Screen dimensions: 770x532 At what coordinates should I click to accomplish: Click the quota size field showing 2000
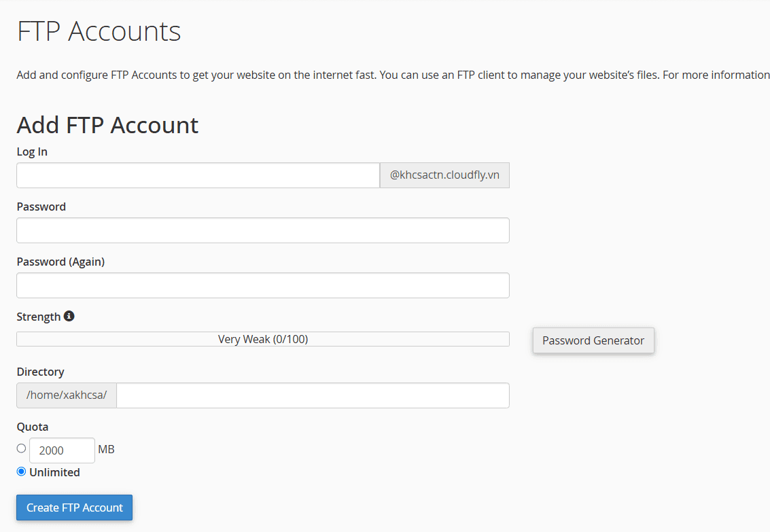[x=61, y=450]
